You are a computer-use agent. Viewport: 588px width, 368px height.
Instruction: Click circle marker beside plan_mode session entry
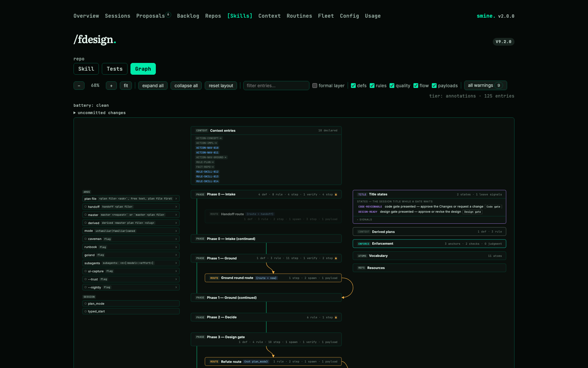(86, 304)
